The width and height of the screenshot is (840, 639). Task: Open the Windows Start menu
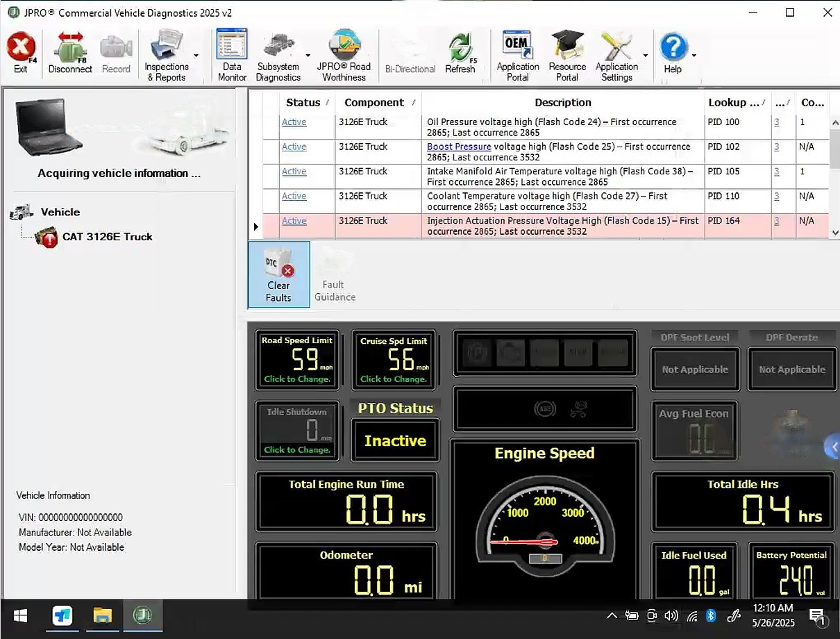20,616
